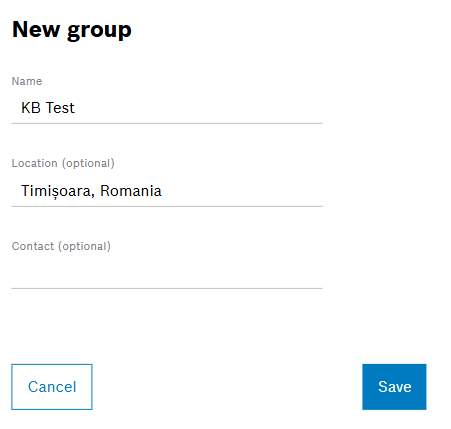Screen dimensions: 451x429
Task: Click the word 'group' in the heading
Action: tap(99, 31)
